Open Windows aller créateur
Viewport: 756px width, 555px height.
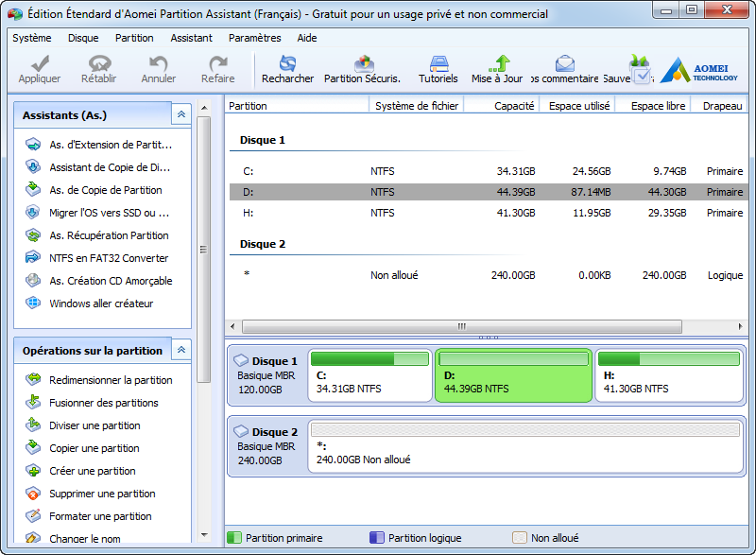pyautogui.click(x=90, y=304)
